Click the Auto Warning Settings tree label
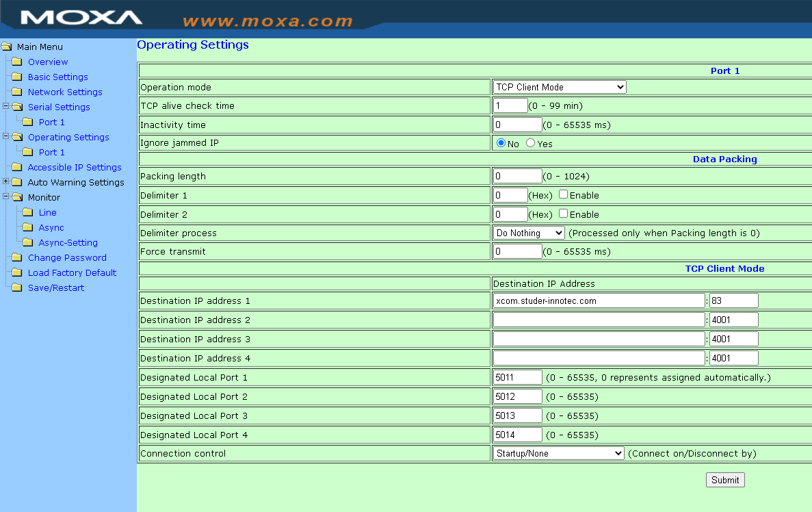Viewport: 812px width, 512px height. (76, 182)
